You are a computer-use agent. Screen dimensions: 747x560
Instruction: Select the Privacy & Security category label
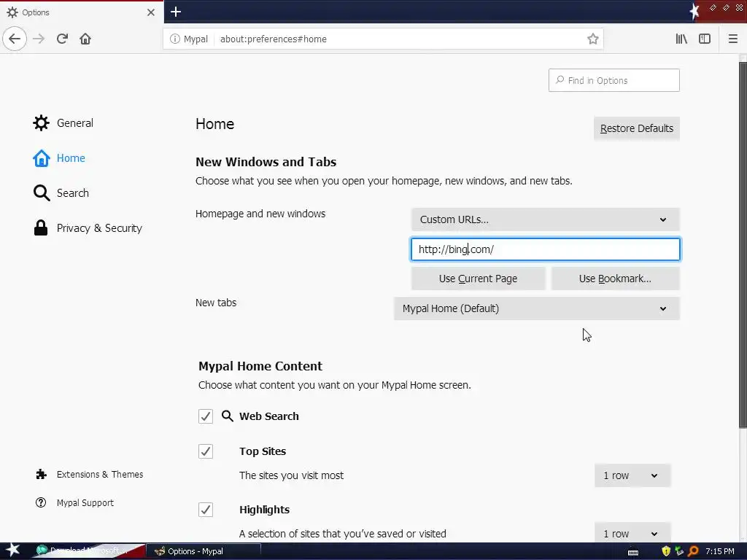pyautogui.click(x=99, y=228)
